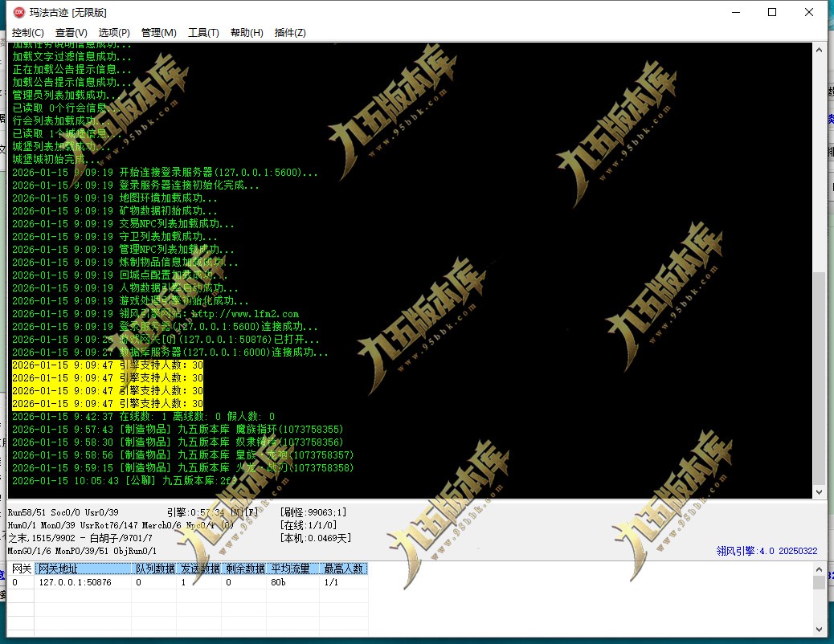
Task: Click the 队列数据 column header
Action: click(154, 569)
